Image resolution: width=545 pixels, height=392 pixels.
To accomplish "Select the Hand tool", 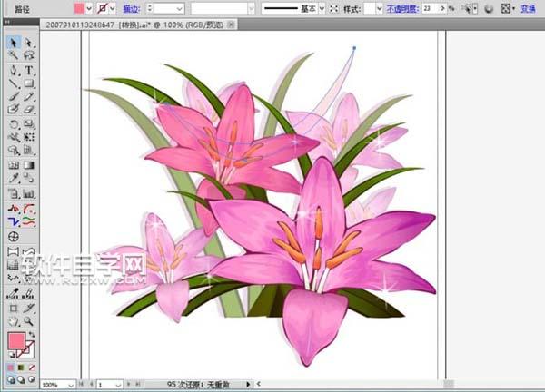I will pos(14,321).
